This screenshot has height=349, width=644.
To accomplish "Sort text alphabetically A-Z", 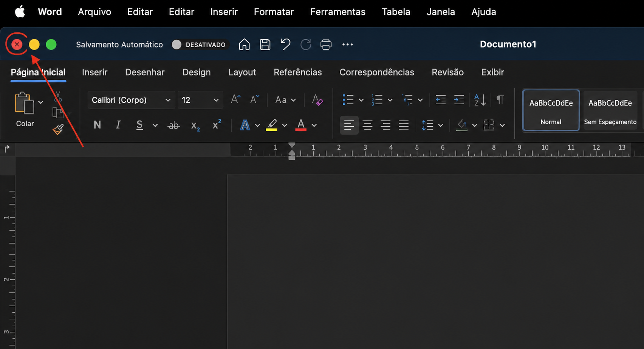I will point(480,100).
